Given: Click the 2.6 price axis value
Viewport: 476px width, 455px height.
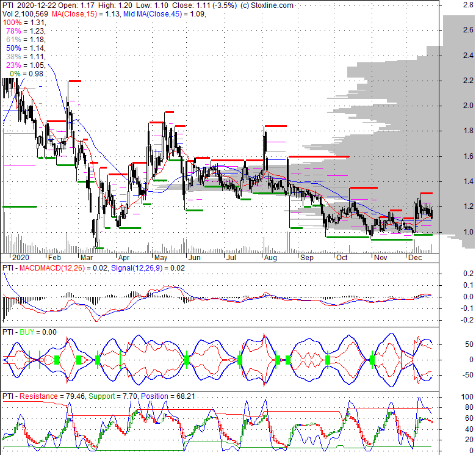Looking at the screenshot, I should tap(468, 30).
